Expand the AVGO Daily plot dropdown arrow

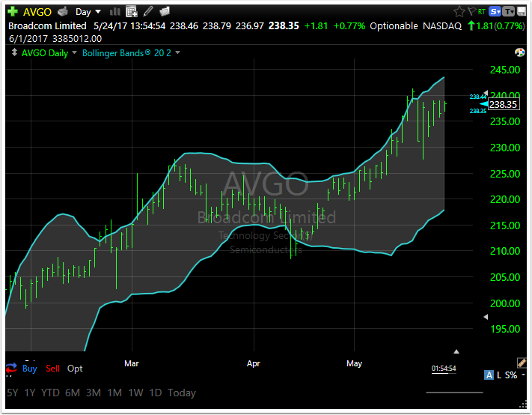(x=75, y=53)
